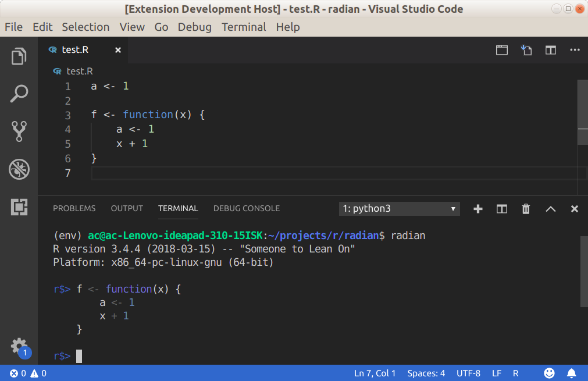Open the File menu
This screenshot has width=588, height=381.
click(13, 27)
